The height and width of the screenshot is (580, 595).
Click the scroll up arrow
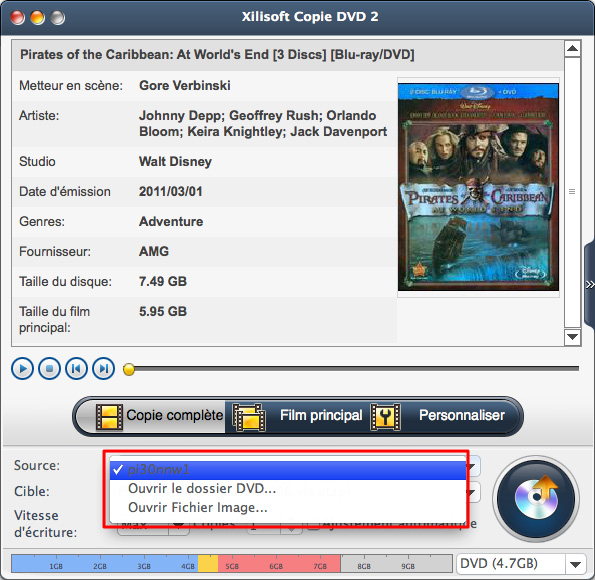tap(572, 48)
